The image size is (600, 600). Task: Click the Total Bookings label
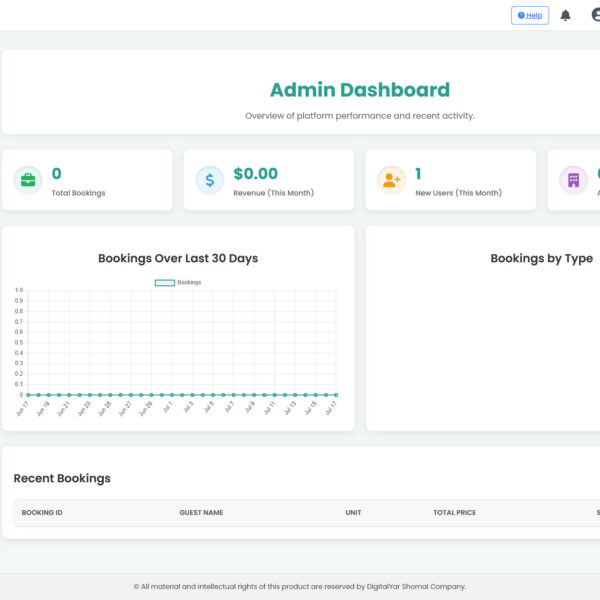pos(78,193)
